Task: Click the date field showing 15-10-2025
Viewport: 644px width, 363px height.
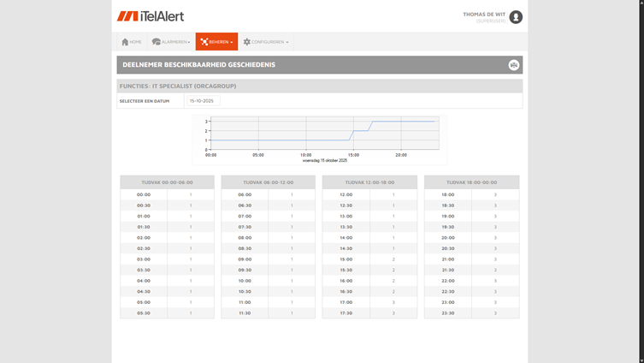Action: pos(204,101)
